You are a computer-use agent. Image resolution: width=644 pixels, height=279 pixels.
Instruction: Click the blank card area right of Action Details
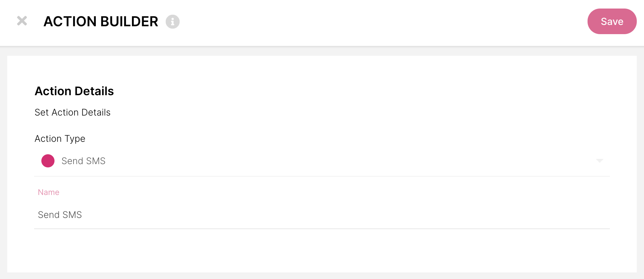coord(361,91)
